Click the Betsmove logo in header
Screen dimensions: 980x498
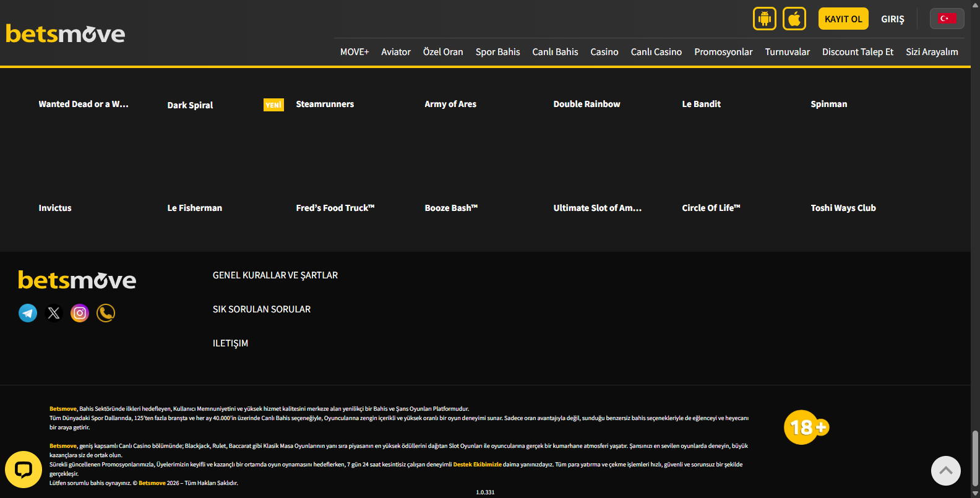click(66, 34)
